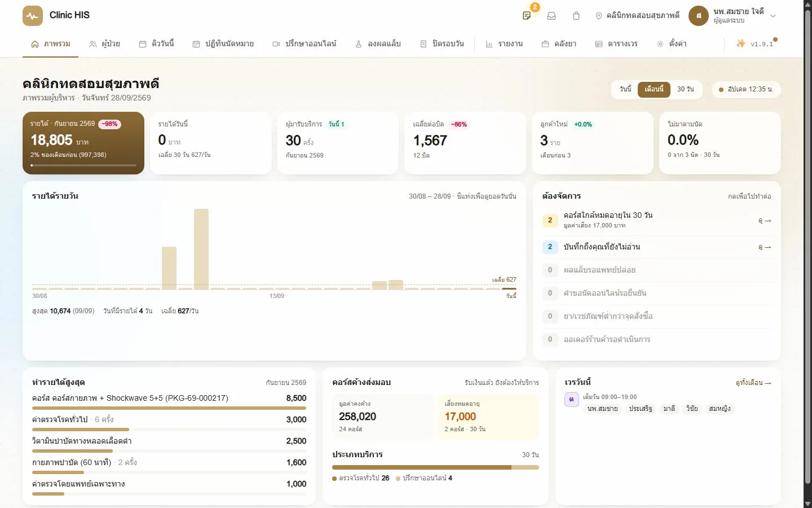Image resolution: width=812 pixels, height=508 pixels.
Task: Click the Clinic HIS heartbeat logo
Action: coord(33,16)
